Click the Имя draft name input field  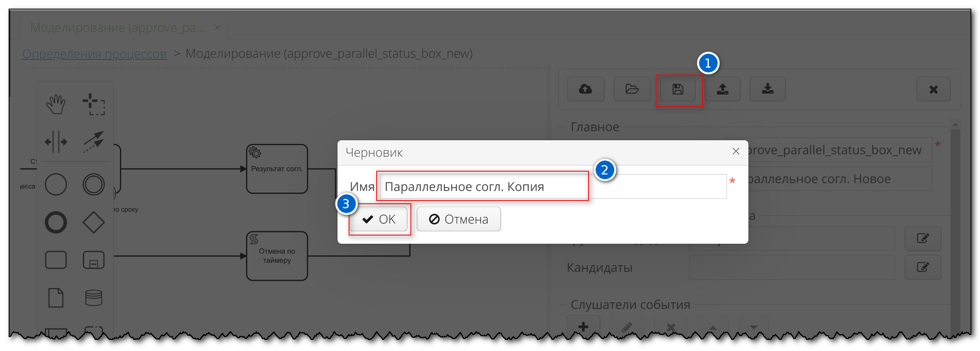point(552,186)
